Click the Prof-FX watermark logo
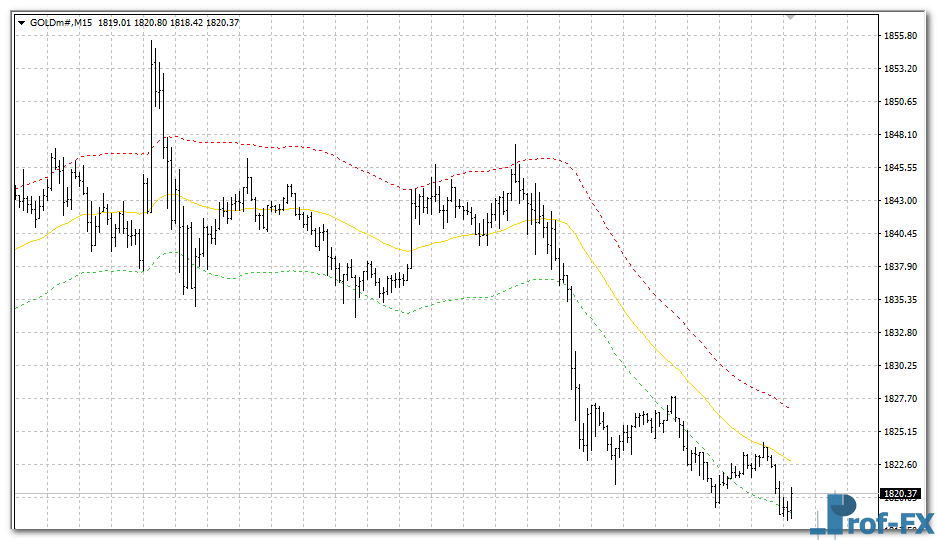Viewport: 937px width, 540px height. (872, 516)
